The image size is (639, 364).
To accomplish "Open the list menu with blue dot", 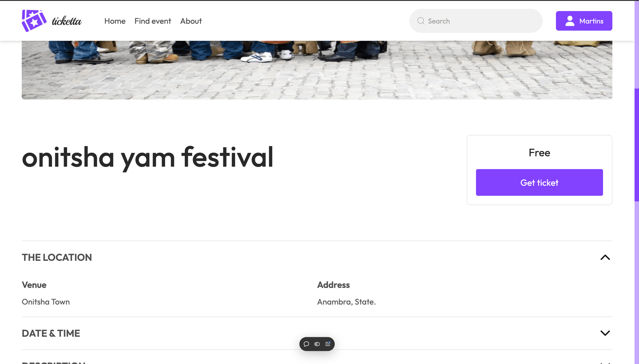I will pyautogui.click(x=328, y=344).
